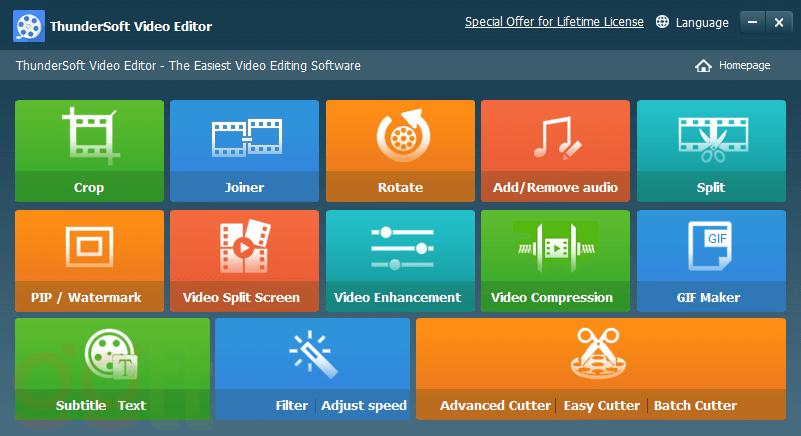The width and height of the screenshot is (801, 436).
Task: Open the Batch Cutter
Action: [x=695, y=406]
